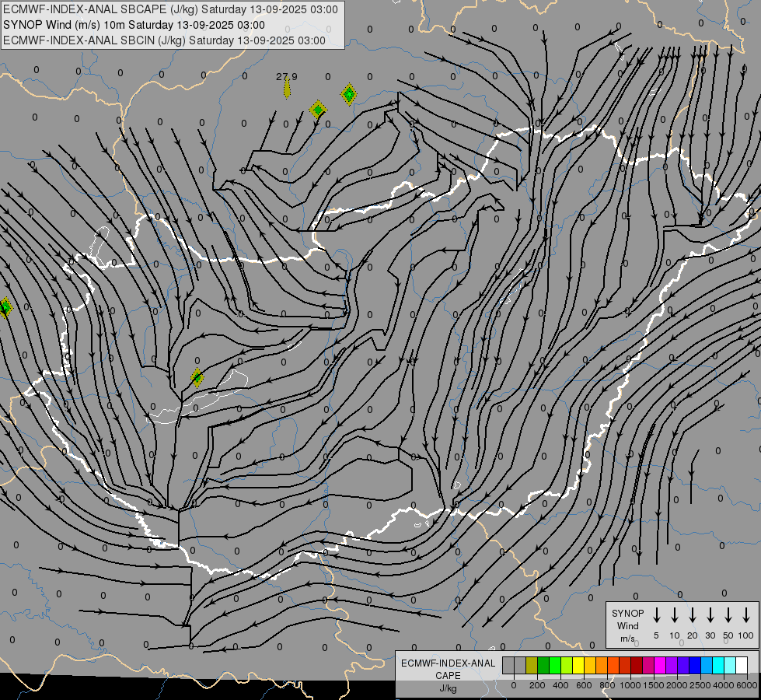The width and height of the screenshot is (761, 700).
Task: Select the olive teardrop marker under 27.9
Action: (x=287, y=89)
